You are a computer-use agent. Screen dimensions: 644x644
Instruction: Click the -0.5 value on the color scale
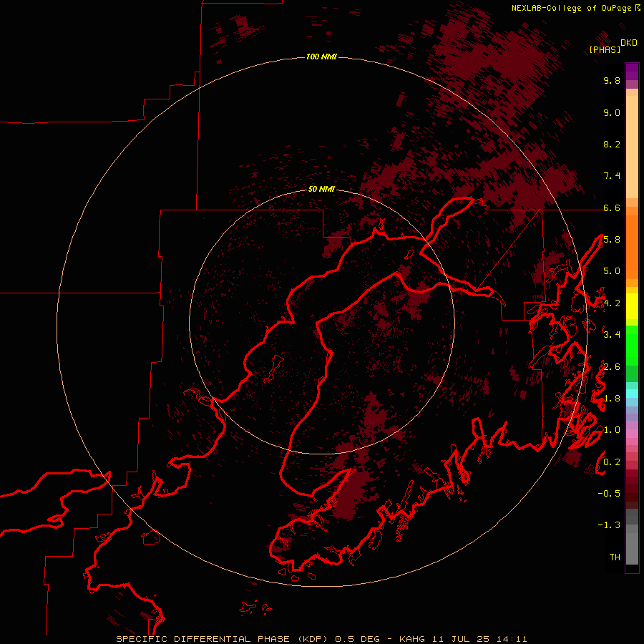[609, 493]
